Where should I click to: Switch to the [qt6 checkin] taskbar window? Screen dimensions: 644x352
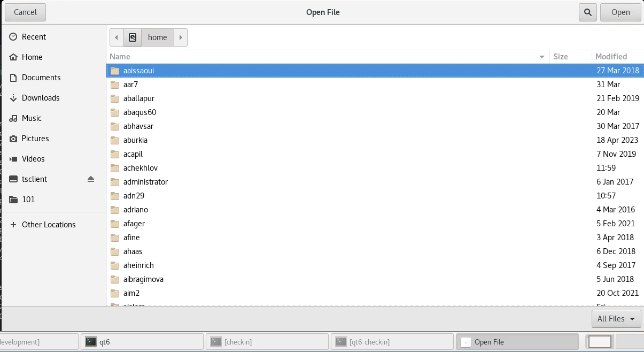tap(392, 341)
